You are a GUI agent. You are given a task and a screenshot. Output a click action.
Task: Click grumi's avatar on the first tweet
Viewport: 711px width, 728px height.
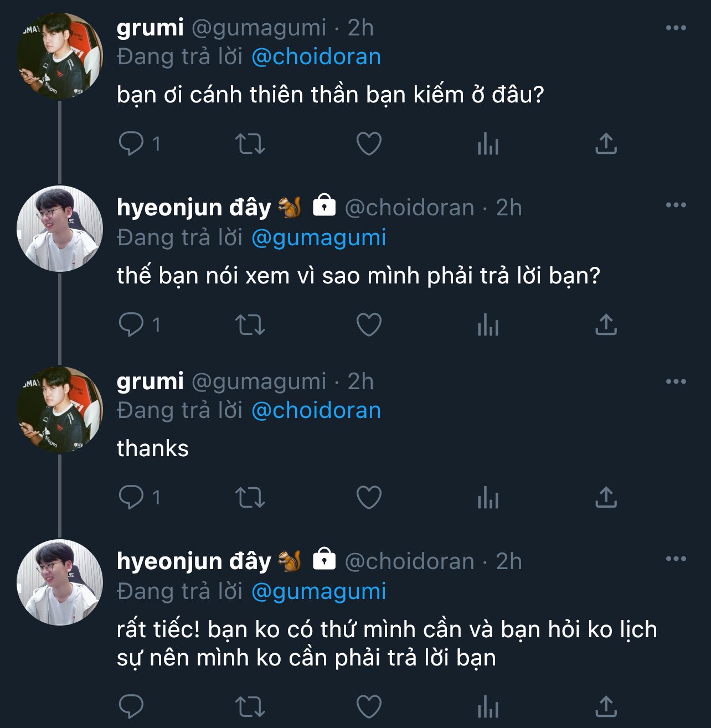coord(60,56)
